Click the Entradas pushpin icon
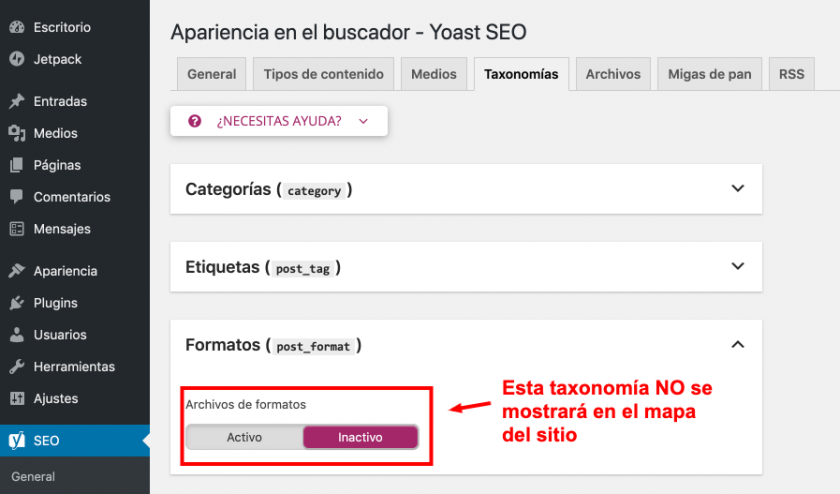Viewport: 840px width, 494px height. pos(17,101)
